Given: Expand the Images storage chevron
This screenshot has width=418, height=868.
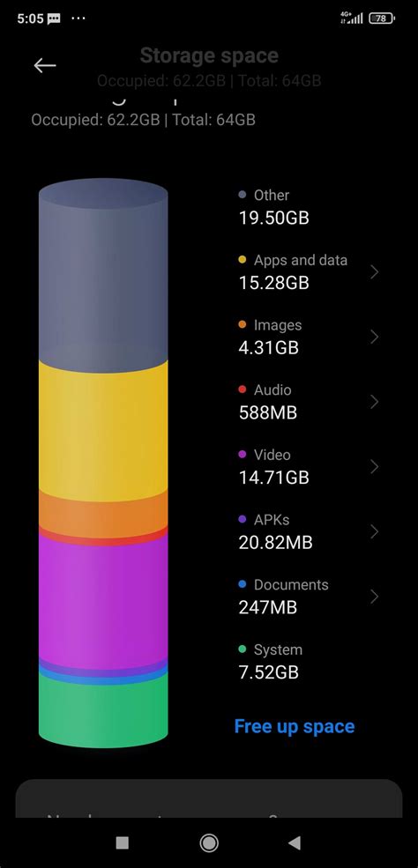Looking at the screenshot, I should [374, 337].
